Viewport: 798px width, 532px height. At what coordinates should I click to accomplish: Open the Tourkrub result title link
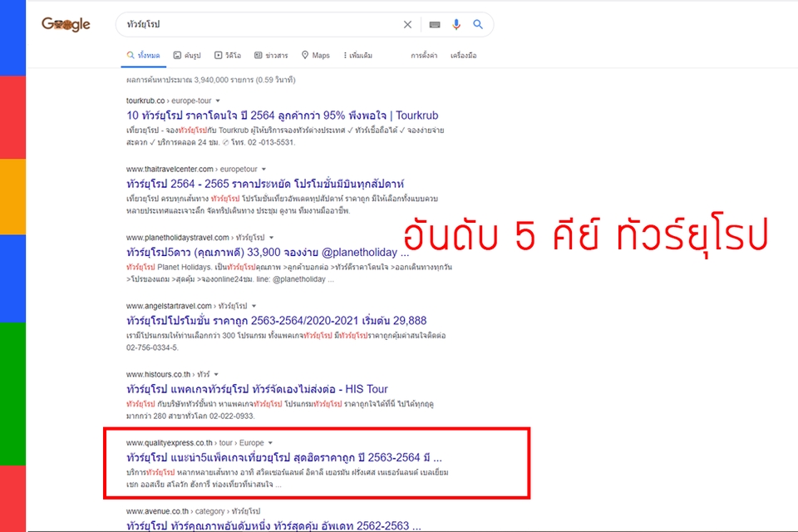point(283,116)
